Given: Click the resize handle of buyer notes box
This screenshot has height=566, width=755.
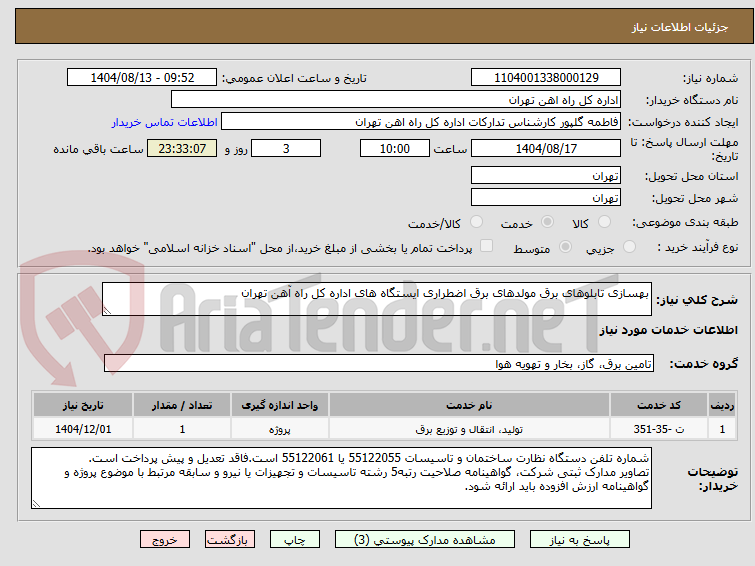Looking at the screenshot, I should 36,504.
